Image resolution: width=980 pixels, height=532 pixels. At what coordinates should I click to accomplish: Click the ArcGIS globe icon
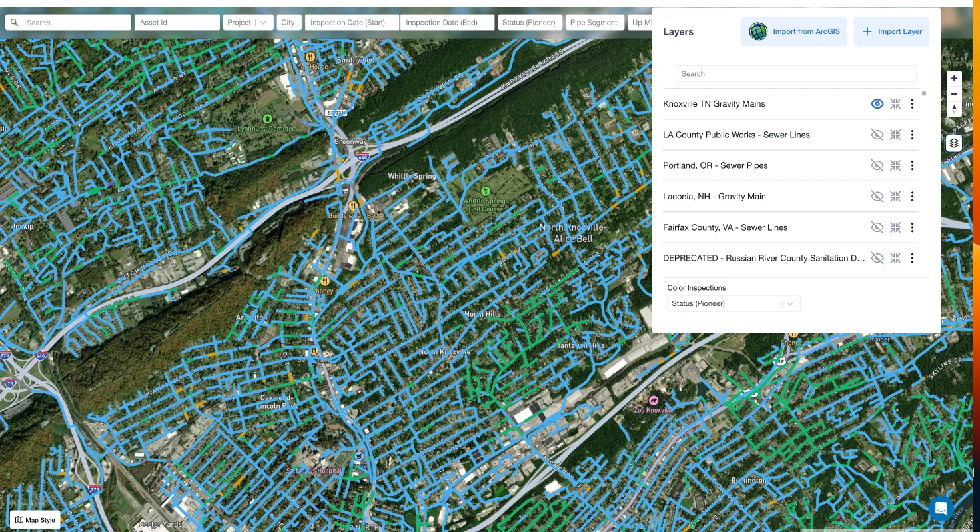(x=758, y=31)
